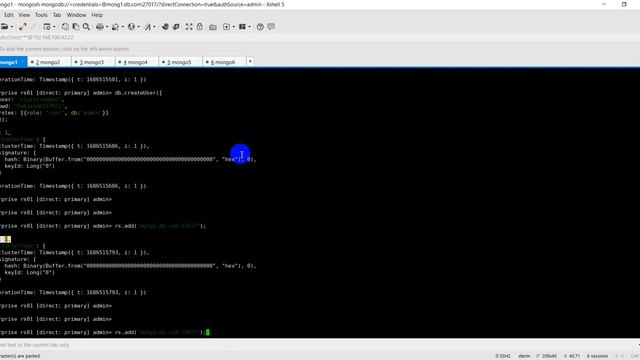This screenshot has width=640, height=360.
Task: Open help with question mark icon
Action: [x=260, y=27]
